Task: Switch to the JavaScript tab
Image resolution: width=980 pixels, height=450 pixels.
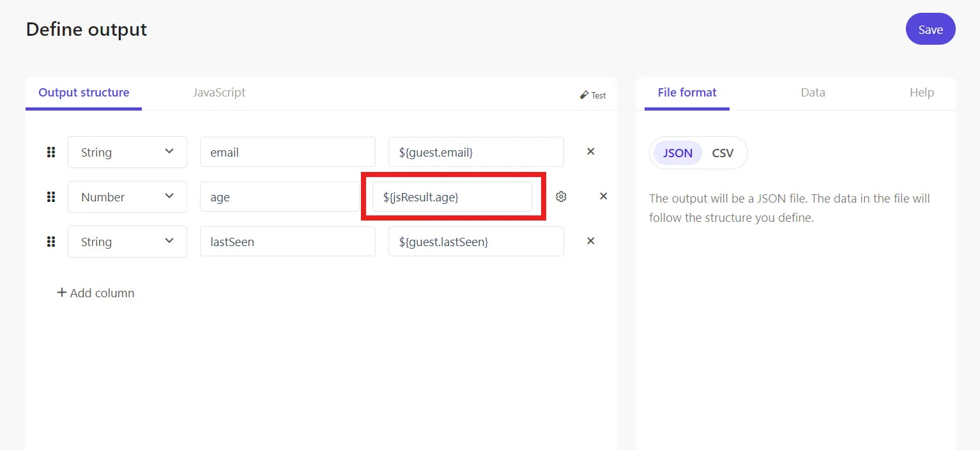Action: pos(219,93)
